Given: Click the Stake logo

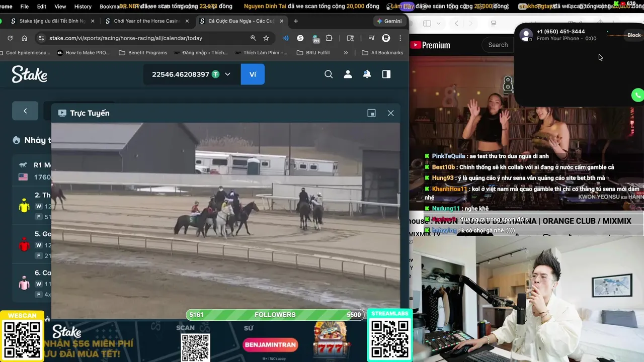Looking at the screenshot, I should tap(30, 74).
